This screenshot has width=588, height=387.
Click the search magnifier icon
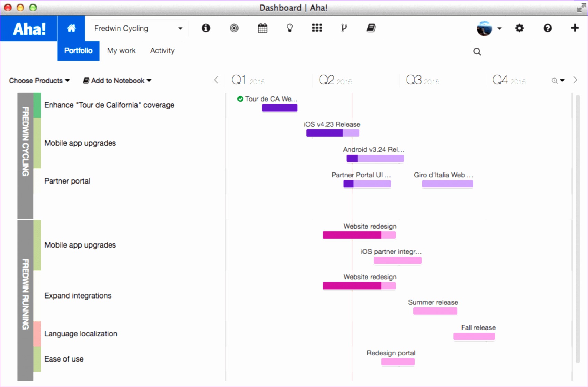point(477,51)
